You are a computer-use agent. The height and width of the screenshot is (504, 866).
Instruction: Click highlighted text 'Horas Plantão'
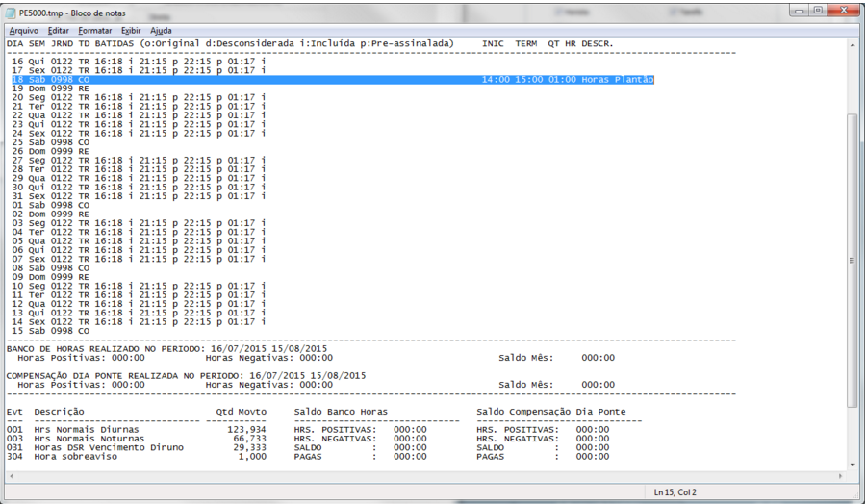click(x=618, y=80)
